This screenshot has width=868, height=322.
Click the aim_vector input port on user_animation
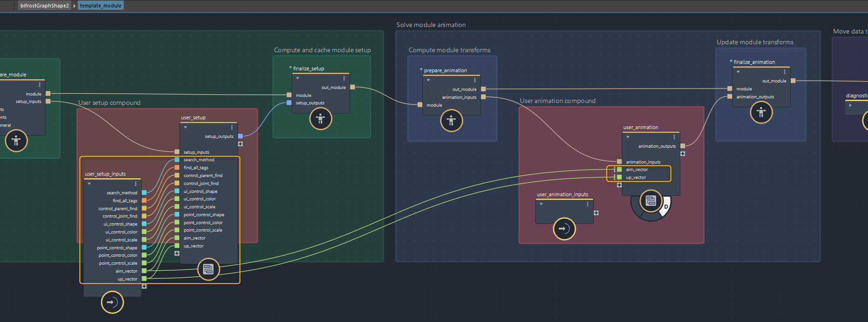(x=619, y=170)
